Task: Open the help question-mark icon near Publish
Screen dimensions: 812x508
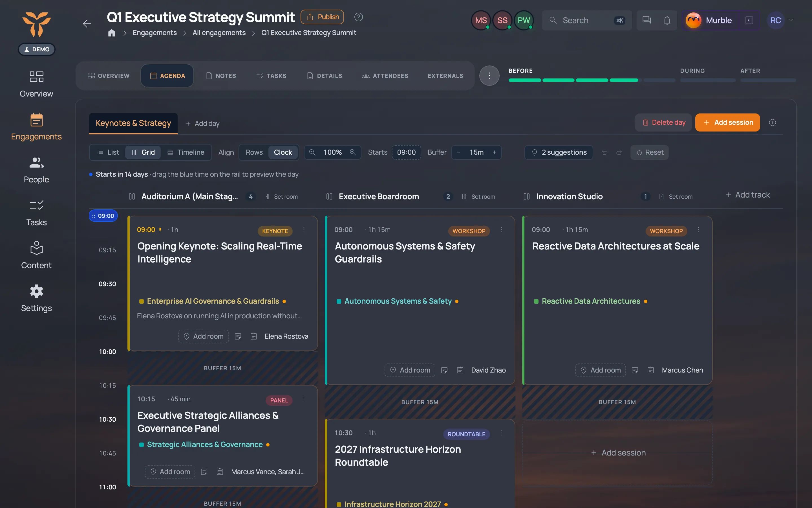Action: 358,17
